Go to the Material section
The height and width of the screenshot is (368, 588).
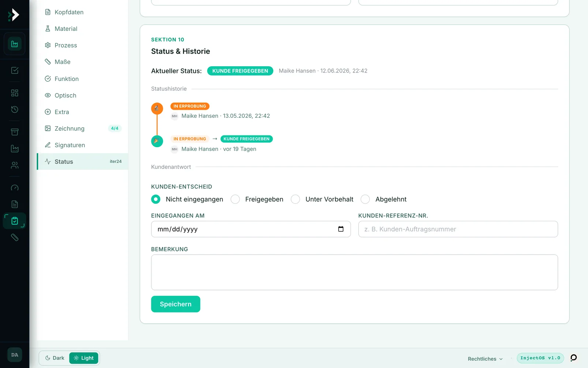(82, 29)
